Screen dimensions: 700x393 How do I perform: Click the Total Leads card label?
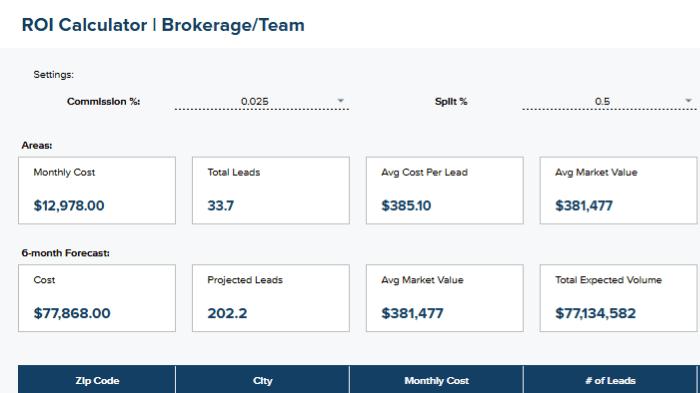pyautogui.click(x=233, y=172)
